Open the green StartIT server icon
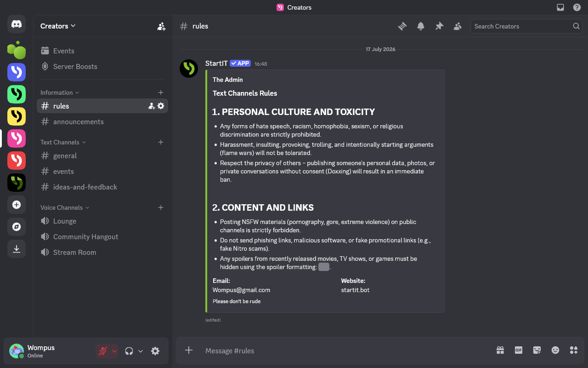Viewport: 588px width, 368px height. pos(17,94)
